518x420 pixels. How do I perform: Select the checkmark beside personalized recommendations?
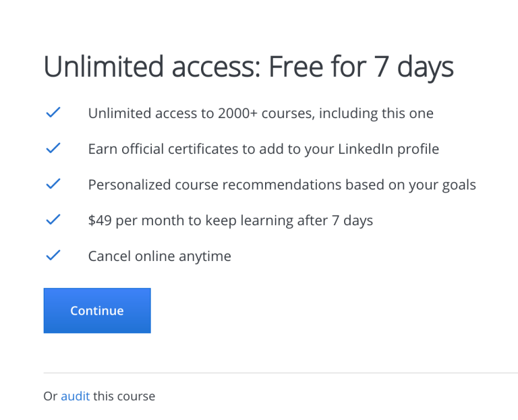coord(53,184)
